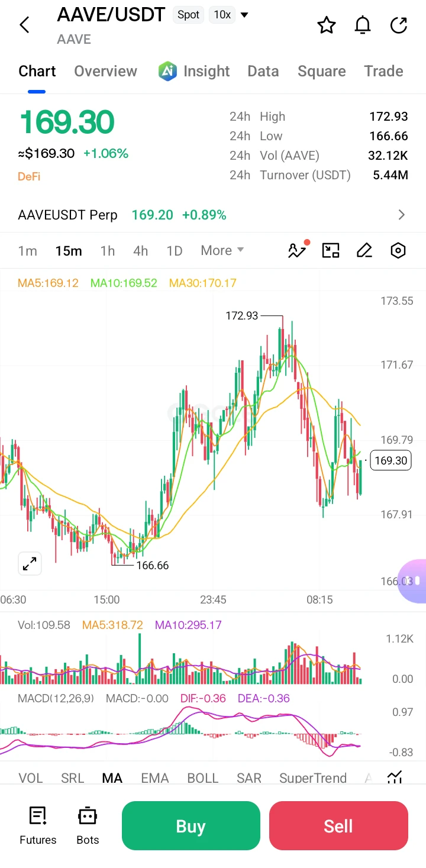Open chart settings hexagon icon
This screenshot has width=426, height=868.
pos(399,250)
